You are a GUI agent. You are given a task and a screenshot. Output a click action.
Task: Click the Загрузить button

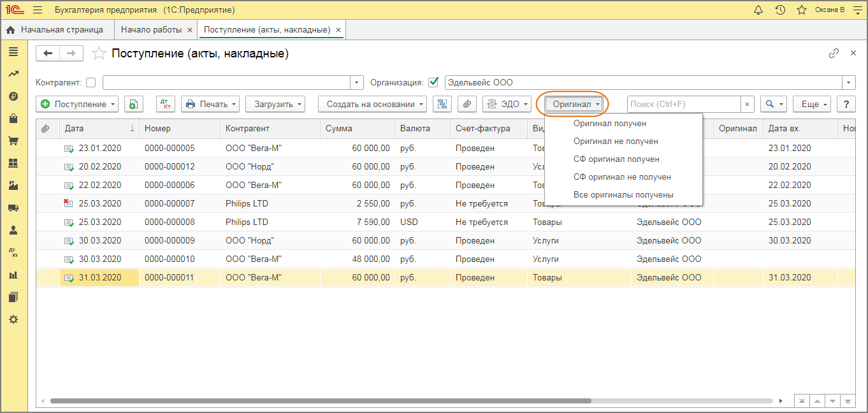point(275,104)
